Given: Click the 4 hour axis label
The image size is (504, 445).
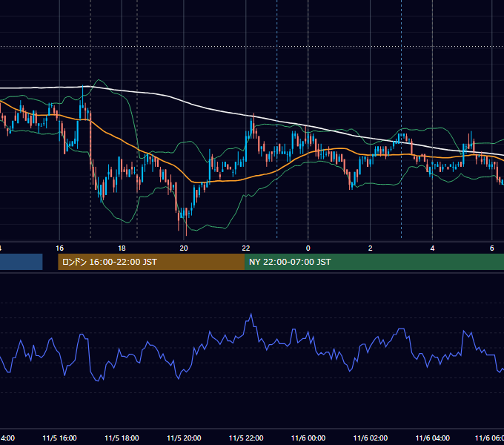Looking at the screenshot, I should click(432, 248).
